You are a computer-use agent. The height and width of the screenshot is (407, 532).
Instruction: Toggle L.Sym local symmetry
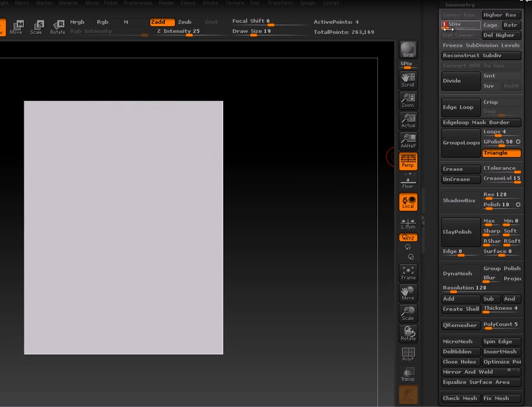pyautogui.click(x=408, y=224)
